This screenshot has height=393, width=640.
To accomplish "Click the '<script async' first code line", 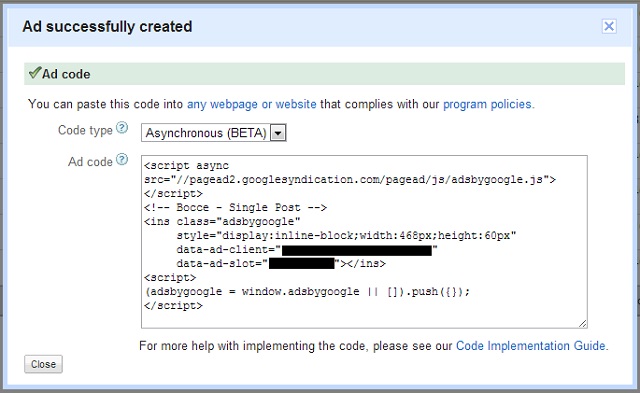I will point(187,166).
